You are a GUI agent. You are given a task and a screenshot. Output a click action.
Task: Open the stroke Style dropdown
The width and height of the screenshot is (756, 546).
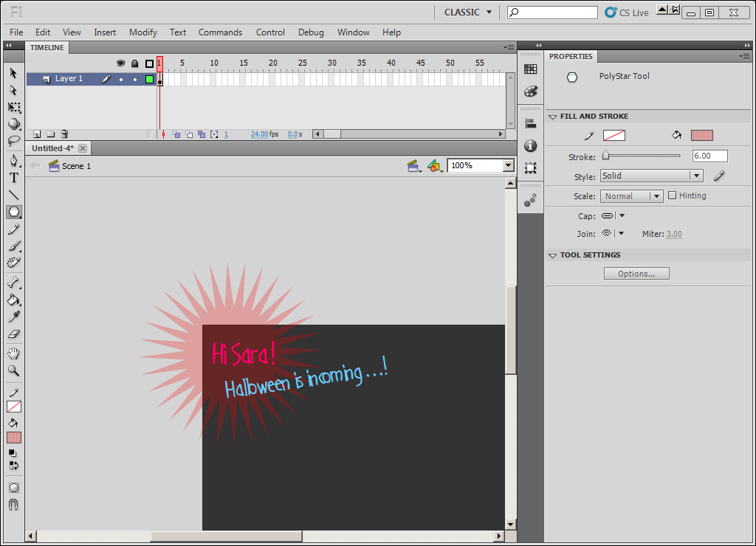point(651,176)
